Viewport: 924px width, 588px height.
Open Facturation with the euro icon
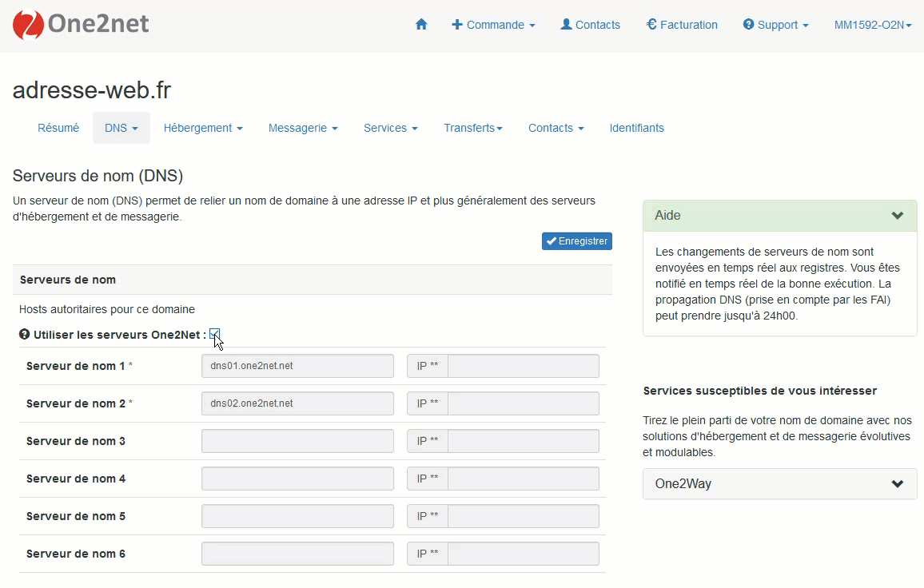coord(682,25)
